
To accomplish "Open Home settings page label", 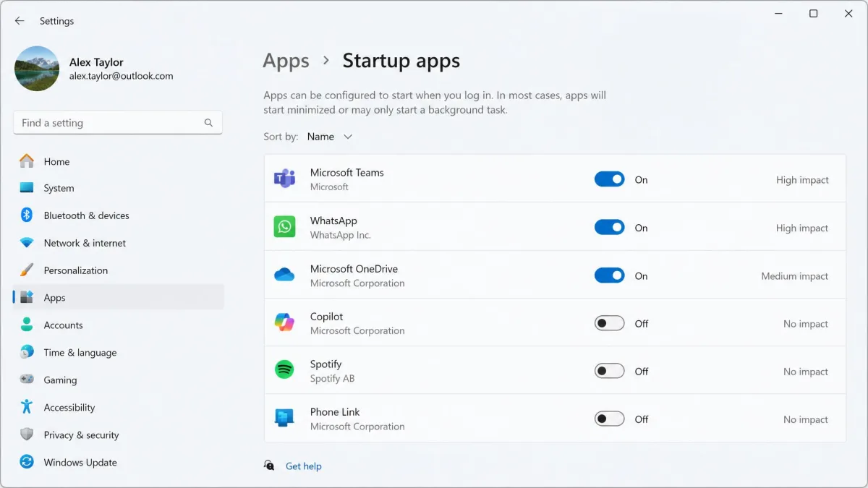I will [x=56, y=161].
